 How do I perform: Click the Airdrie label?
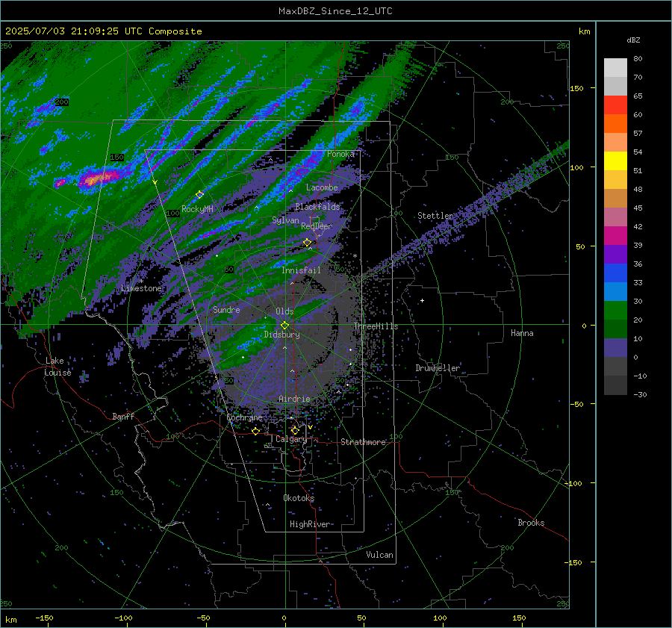[294, 399]
